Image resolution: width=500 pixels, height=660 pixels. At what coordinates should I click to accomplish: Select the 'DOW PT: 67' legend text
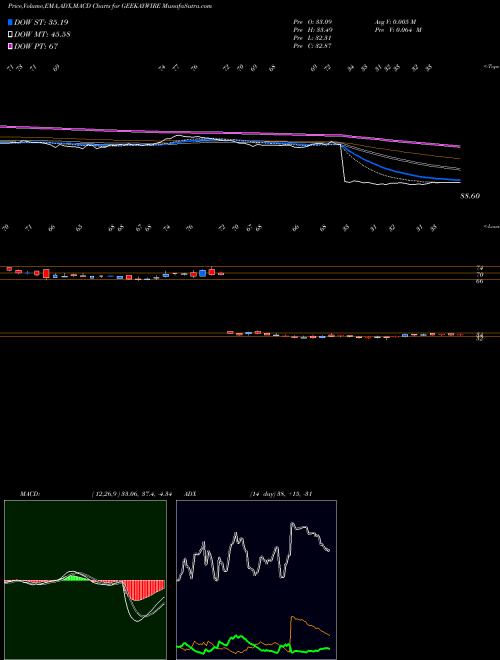tap(36, 46)
